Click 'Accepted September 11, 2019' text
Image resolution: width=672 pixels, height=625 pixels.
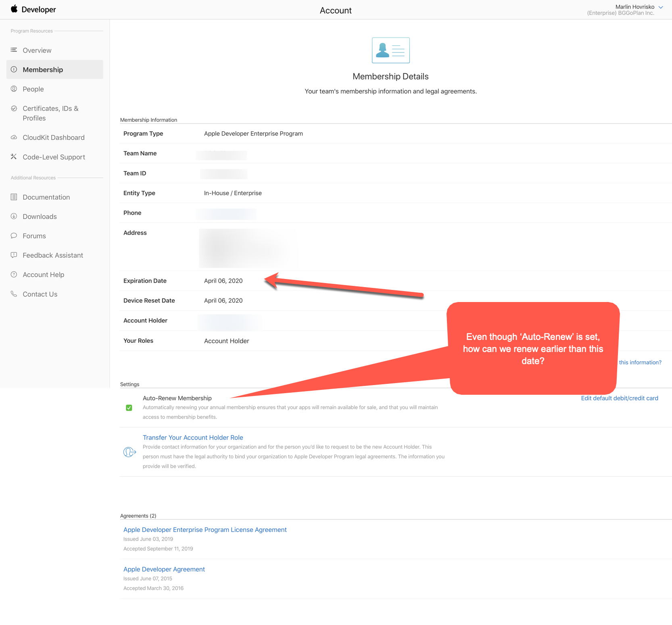[158, 548]
